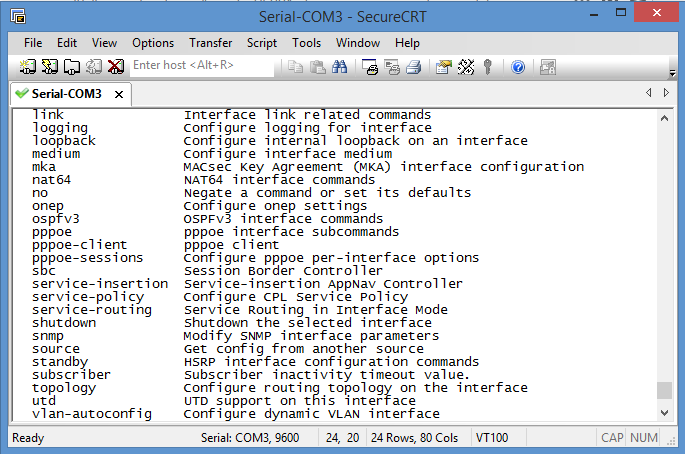Click the Paste clipboard icon
685x454 pixels.
click(318, 67)
